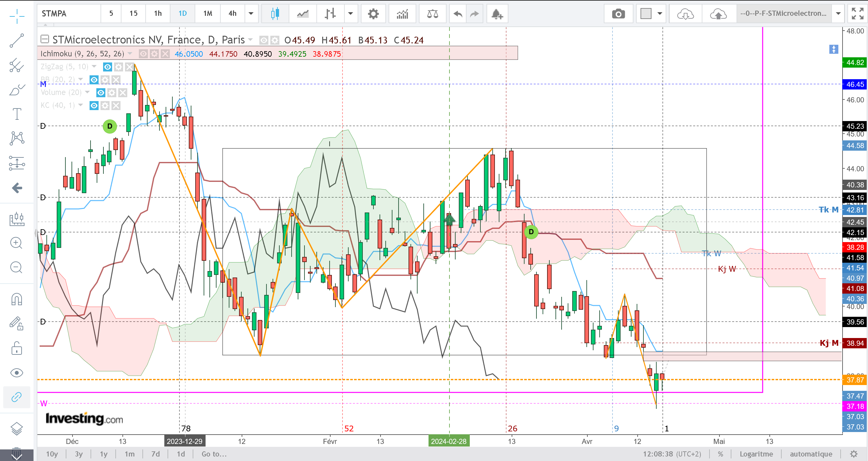
Task: Select the XABCD pattern tool
Action: click(x=17, y=138)
